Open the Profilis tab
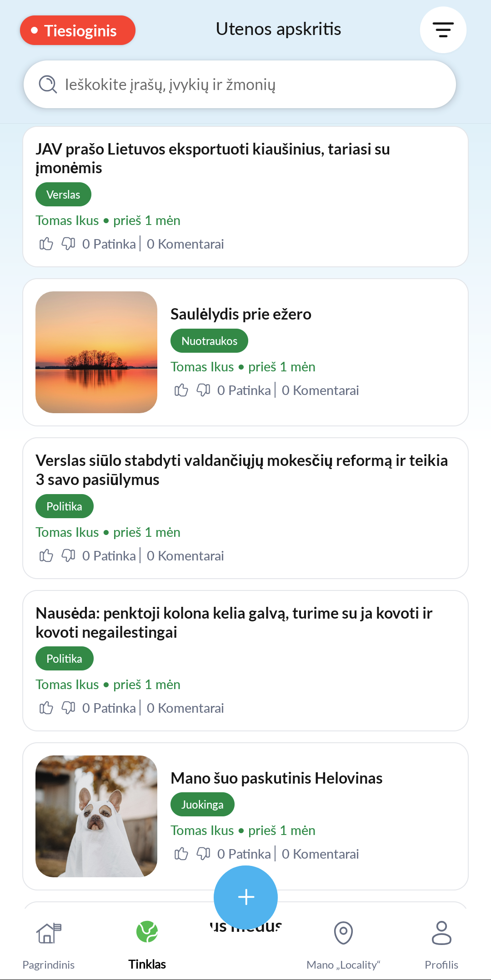Viewport: 491px width, 980px height. (441, 944)
